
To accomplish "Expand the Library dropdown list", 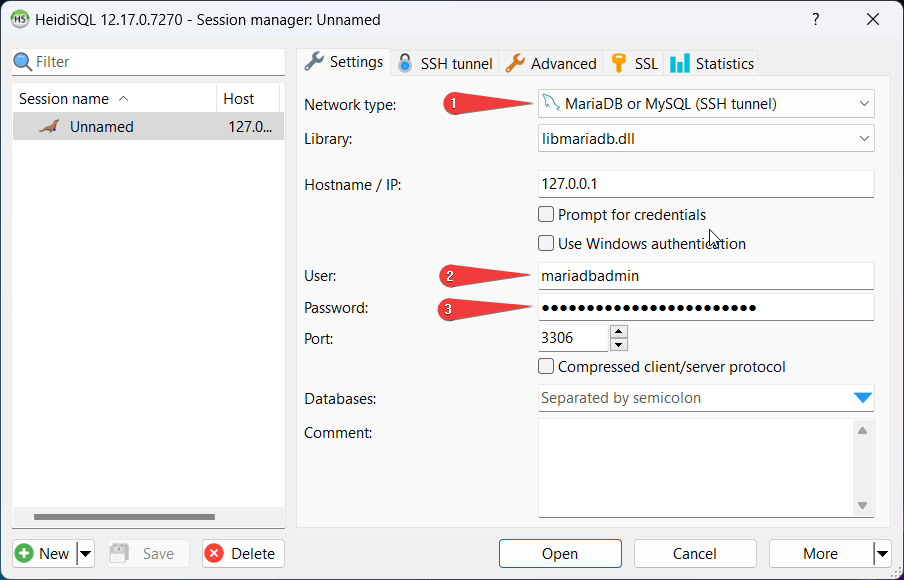I will [x=864, y=139].
